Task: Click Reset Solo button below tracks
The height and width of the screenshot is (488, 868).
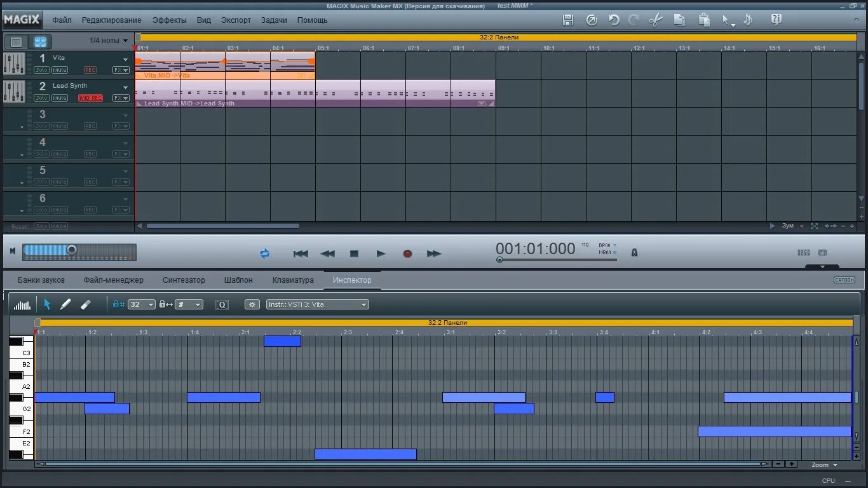Action: point(41,226)
